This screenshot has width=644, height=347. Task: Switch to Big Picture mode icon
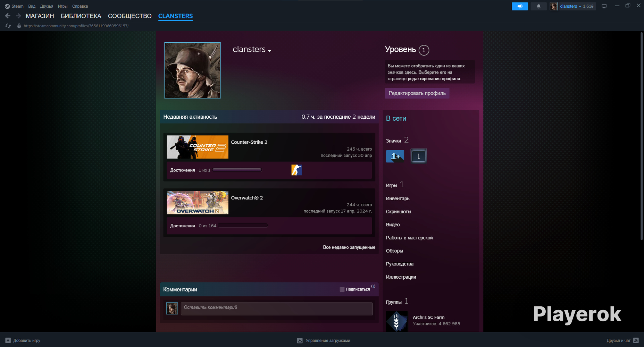click(x=604, y=6)
